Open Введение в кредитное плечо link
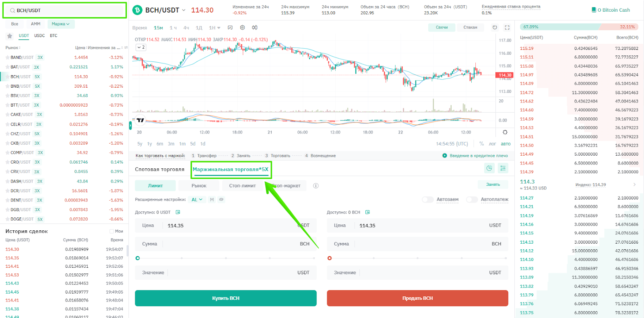644x318 pixels. pyautogui.click(x=479, y=156)
